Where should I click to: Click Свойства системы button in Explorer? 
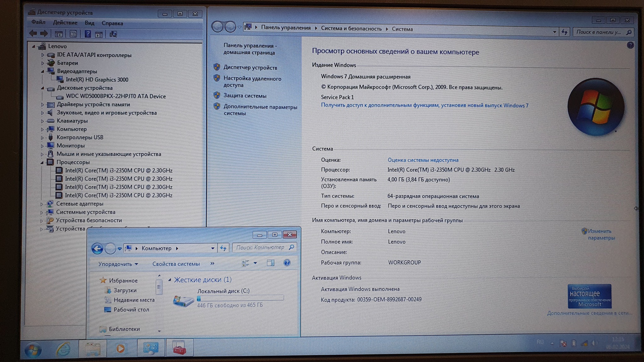coord(176,264)
